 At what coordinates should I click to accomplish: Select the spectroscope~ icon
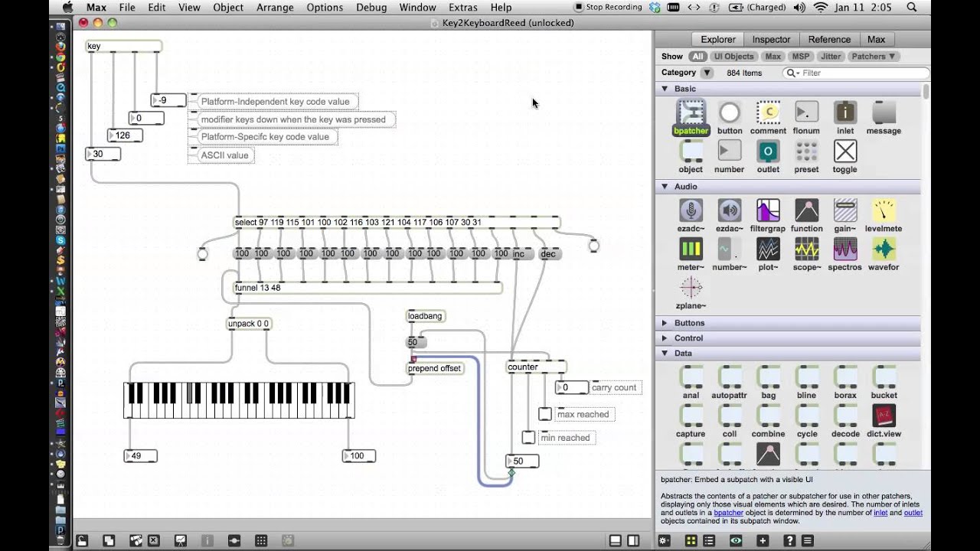pos(845,249)
